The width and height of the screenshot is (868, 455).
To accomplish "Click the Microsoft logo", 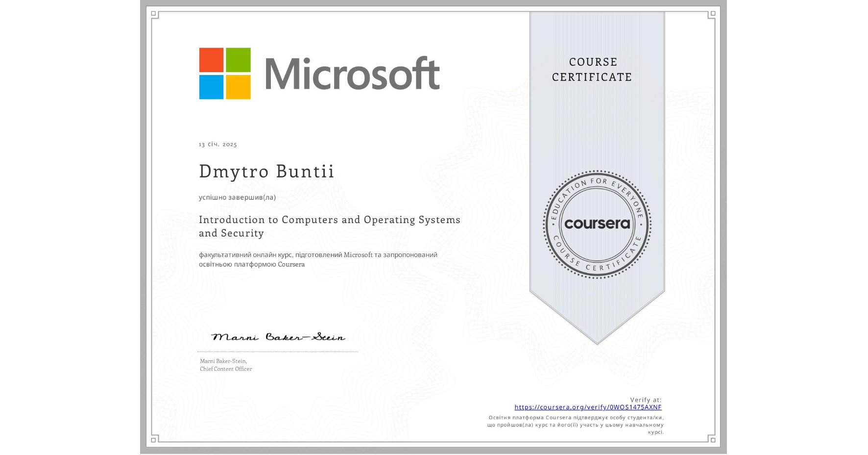I will pyautogui.click(x=318, y=74).
